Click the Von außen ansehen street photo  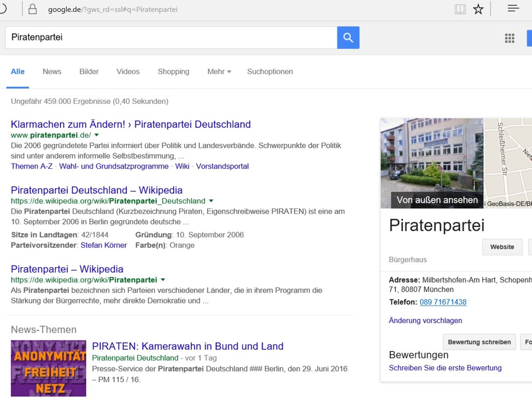(x=432, y=163)
